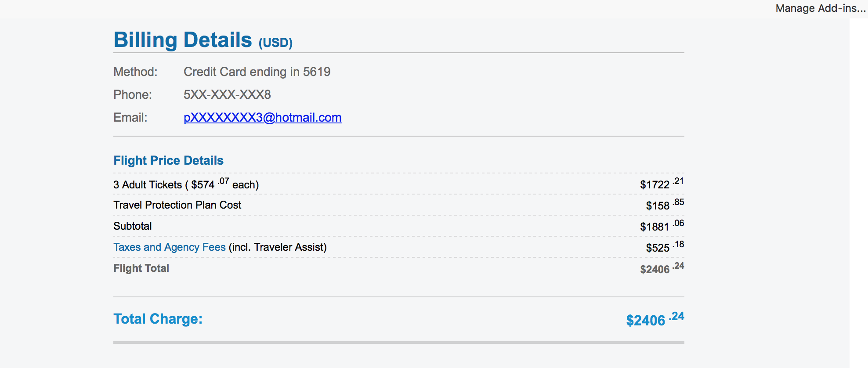
Task: Click the Manage Add-ins button
Action: coord(820,8)
